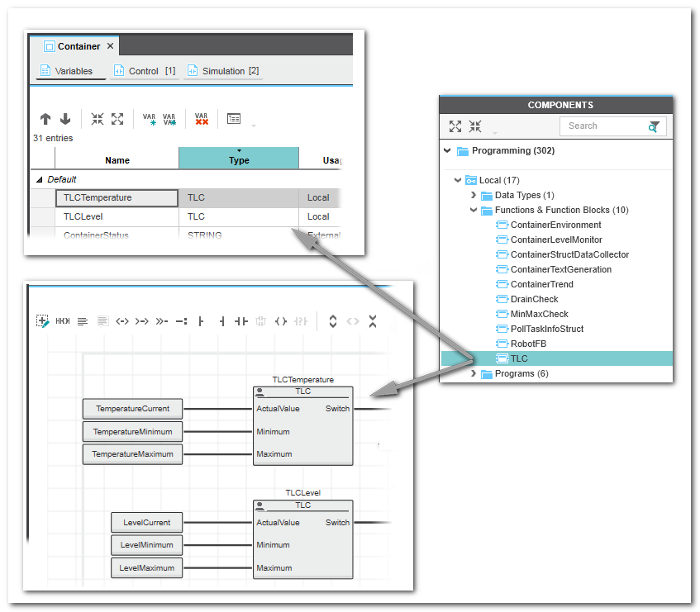This screenshot has height=612, width=700.
Task: Click the first create variable VAR icon
Action: (x=150, y=119)
